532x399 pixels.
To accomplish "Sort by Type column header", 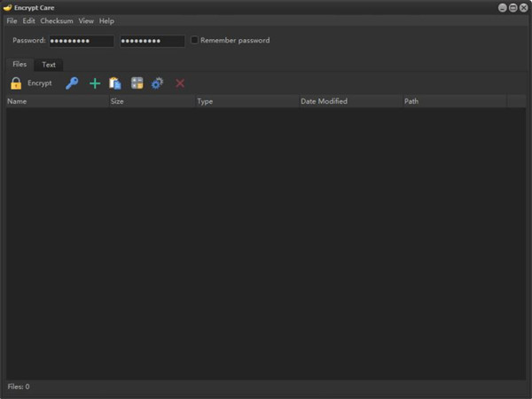I will [247, 101].
